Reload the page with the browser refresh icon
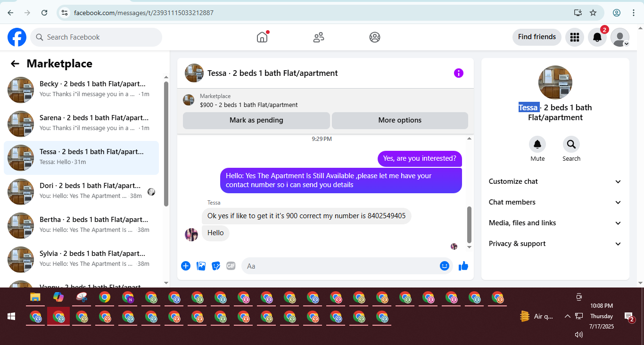 click(x=44, y=13)
